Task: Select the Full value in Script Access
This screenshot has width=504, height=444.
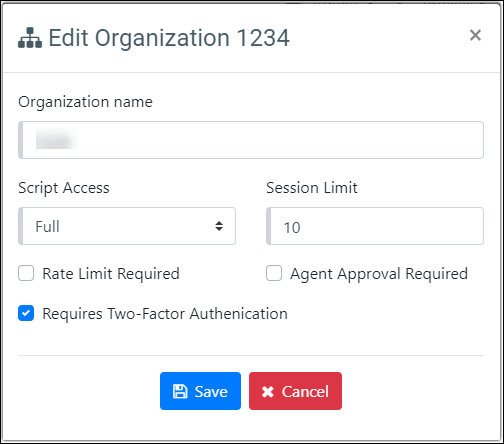Action: pyautogui.click(x=48, y=227)
